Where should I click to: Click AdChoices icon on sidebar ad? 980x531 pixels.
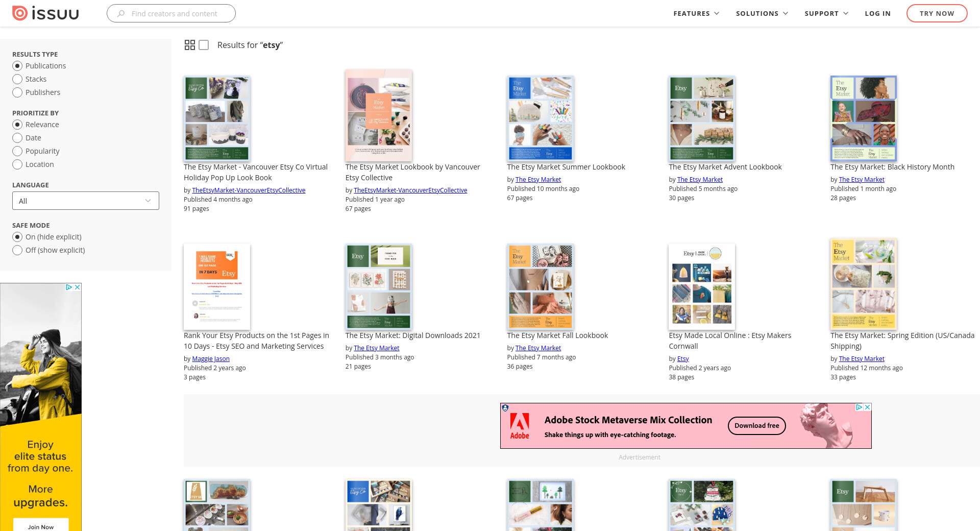pos(69,287)
